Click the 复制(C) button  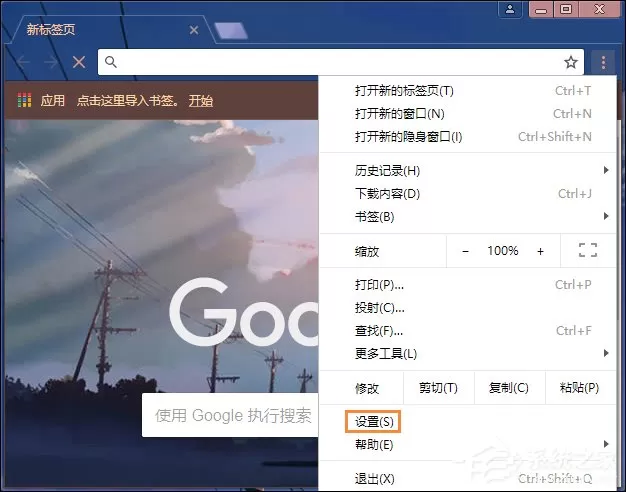click(509, 388)
